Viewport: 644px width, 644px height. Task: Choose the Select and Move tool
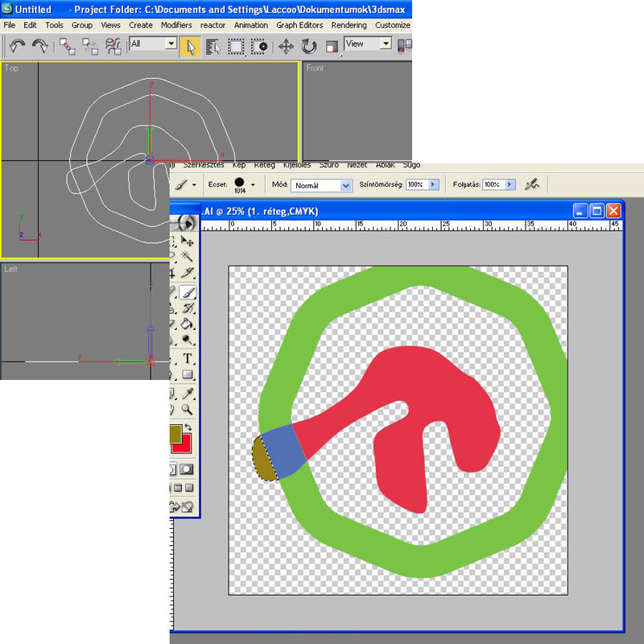pyautogui.click(x=286, y=46)
